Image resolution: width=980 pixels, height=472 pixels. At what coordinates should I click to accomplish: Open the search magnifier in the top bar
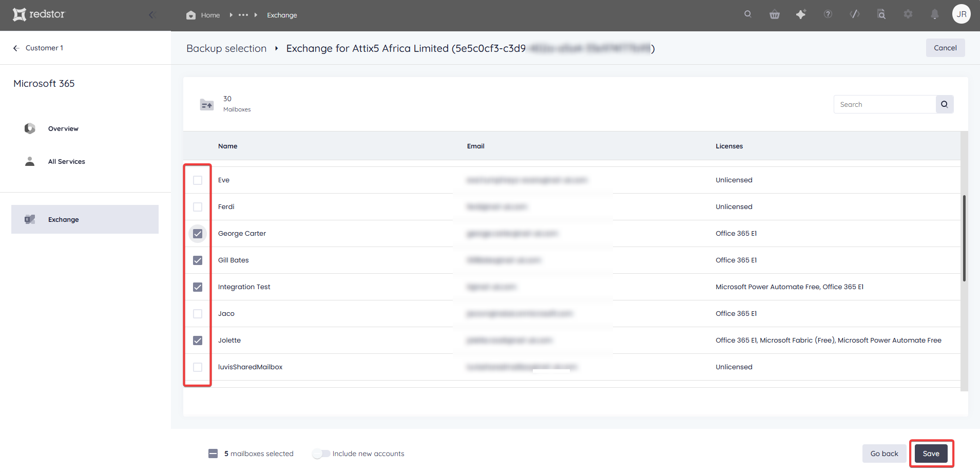point(748,14)
